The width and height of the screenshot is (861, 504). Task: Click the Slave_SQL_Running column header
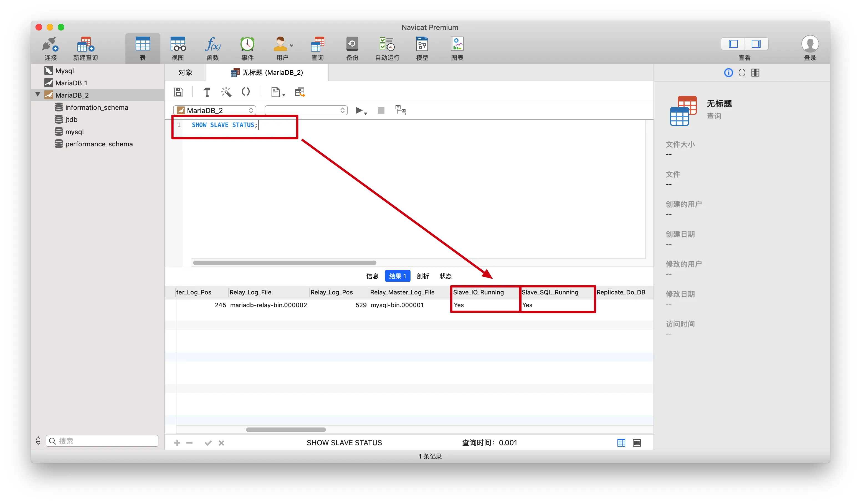point(557,292)
